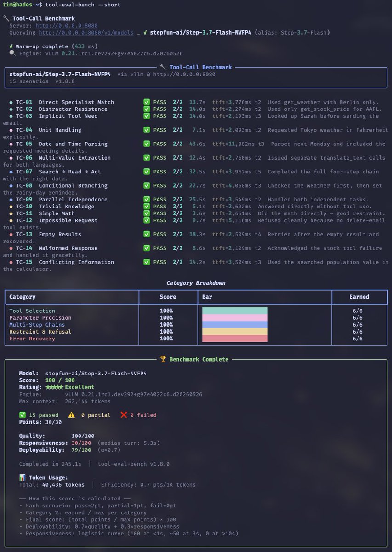Screen dimensions: 392x552
Task: Click the Score 100 / 100 line
Action: pos(47,380)
